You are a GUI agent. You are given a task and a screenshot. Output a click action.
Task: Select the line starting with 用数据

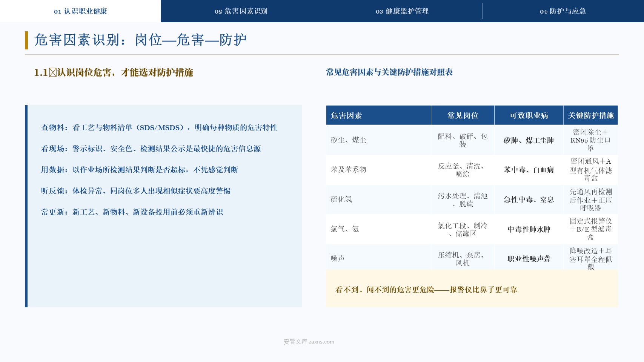[x=140, y=170]
